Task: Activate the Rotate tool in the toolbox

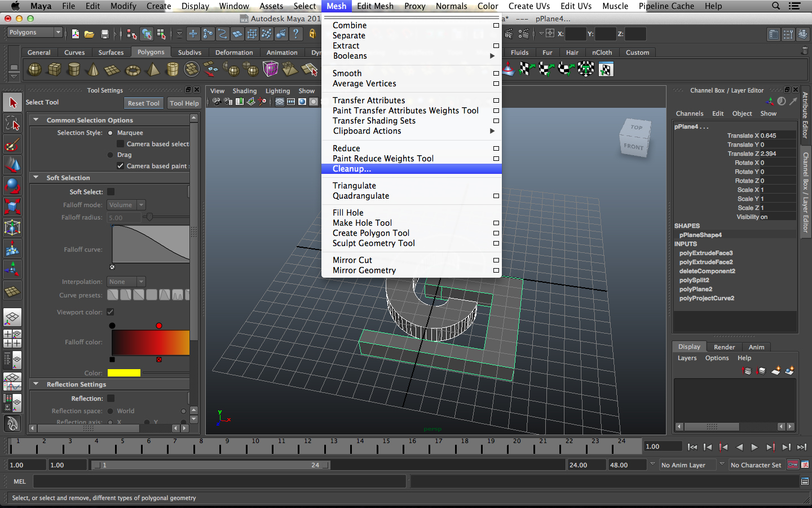Action: click(12, 186)
